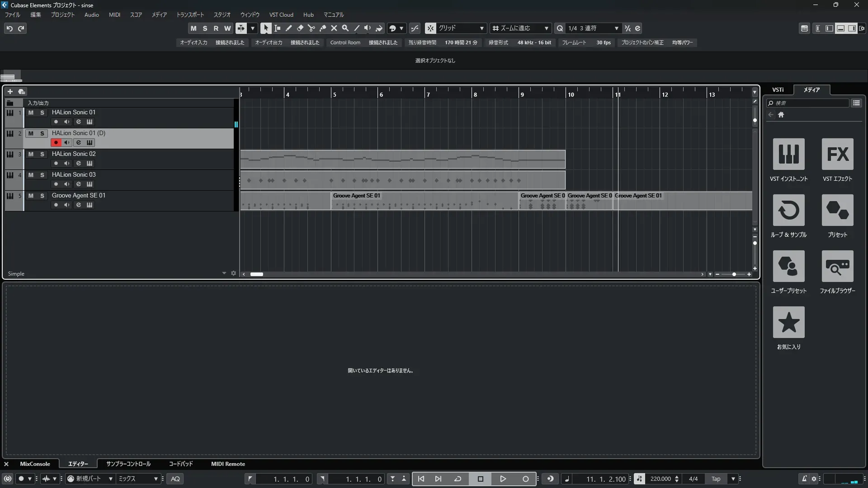Open the 1/4 3連符 quantize preset dropdown
This screenshot has width=868, height=488.
(616, 28)
